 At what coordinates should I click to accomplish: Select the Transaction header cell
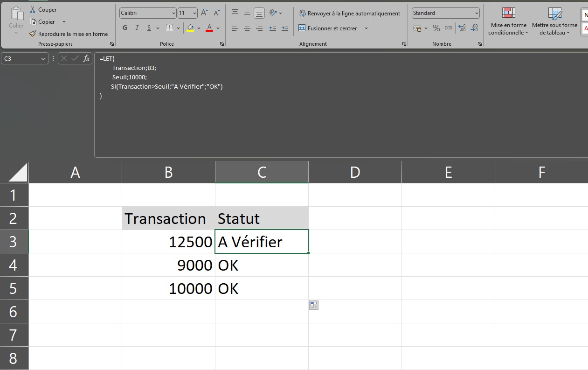168,218
